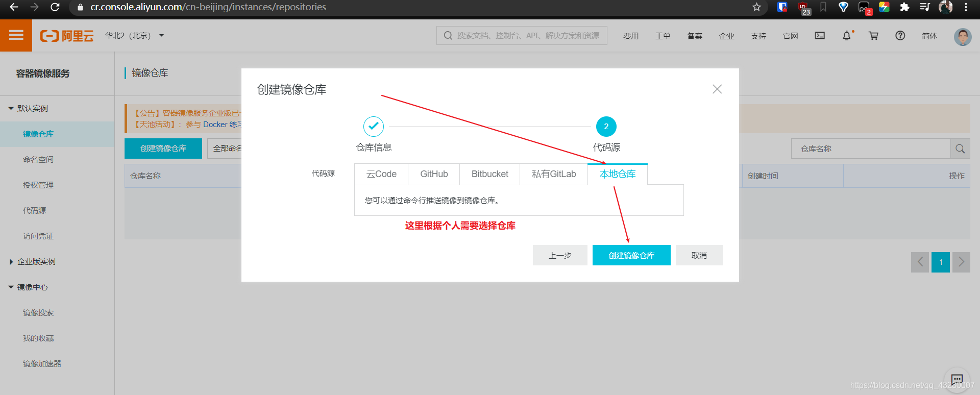The image size is (980, 395).
Task: Open the 备案 menu
Action: pos(695,36)
